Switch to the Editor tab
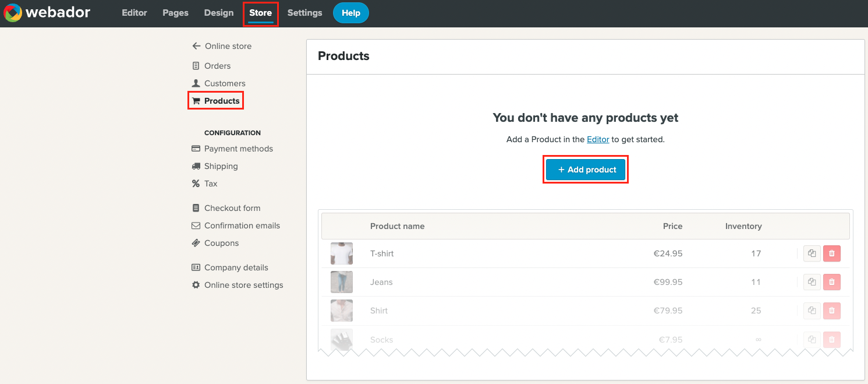This screenshot has height=384, width=868. pyautogui.click(x=134, y=13)
